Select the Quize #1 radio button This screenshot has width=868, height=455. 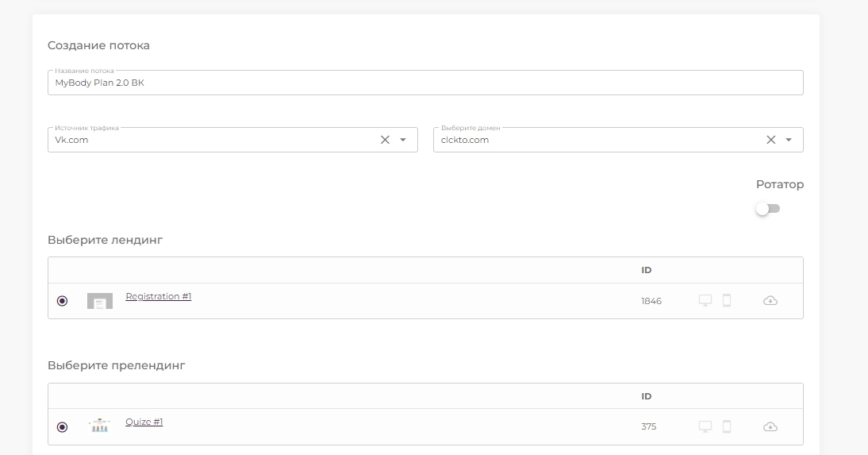[62, 426]
